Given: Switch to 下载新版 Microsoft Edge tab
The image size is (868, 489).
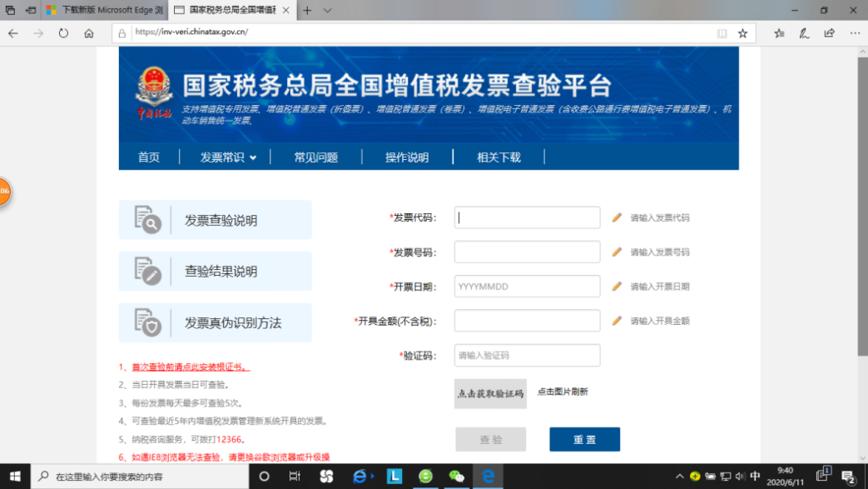Looking at the screenshot, I should tap(104, 10).
